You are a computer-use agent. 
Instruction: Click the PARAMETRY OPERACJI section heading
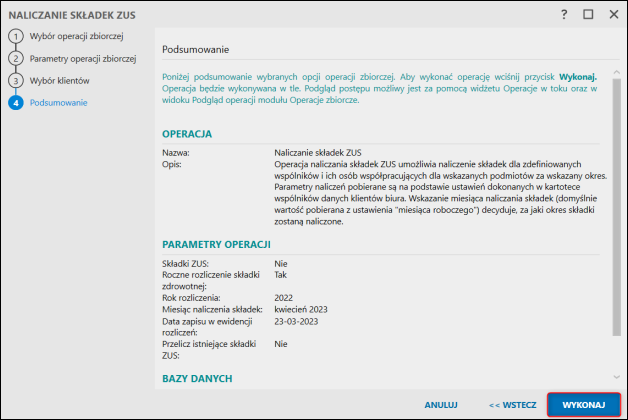click(x=216, y=245)
